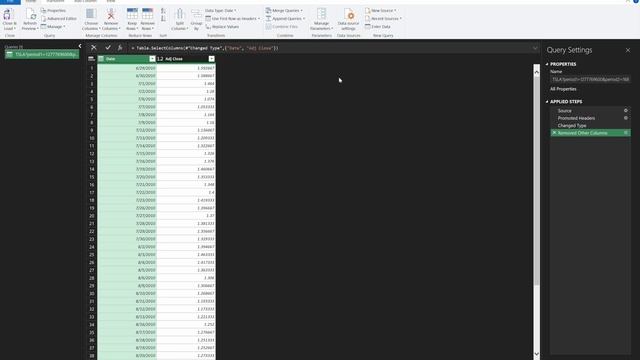This screenshot has width=640, height=360.
Task: Sort descending using the ribbon icon
Action: click(163, 18)
